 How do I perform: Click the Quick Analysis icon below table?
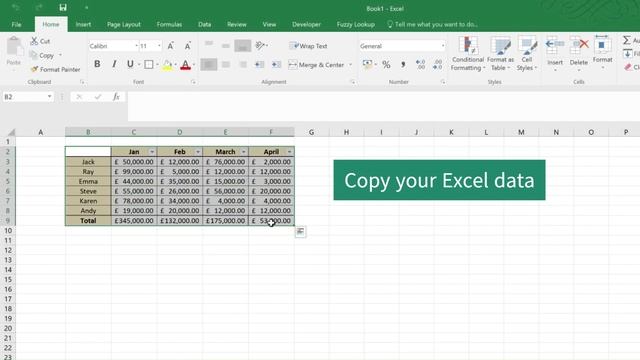point(300,232)
